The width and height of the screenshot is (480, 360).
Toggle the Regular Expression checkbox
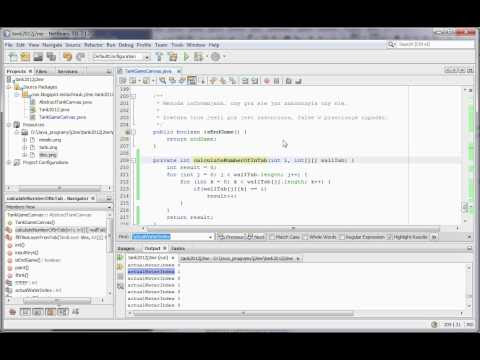click(x=341, y=237)
